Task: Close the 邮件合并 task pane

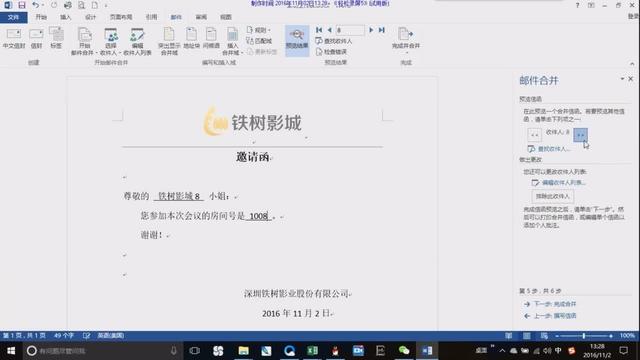Action: point(631,79)
